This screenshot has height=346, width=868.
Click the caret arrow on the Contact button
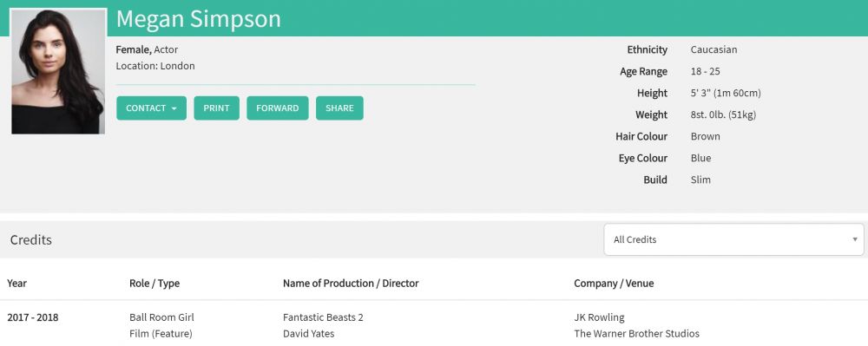[x=174, y=109]
